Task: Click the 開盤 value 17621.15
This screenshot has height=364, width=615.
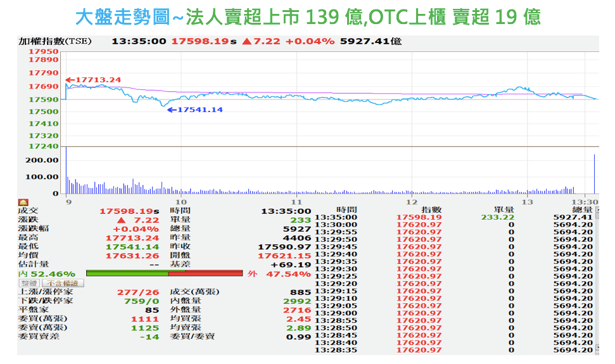Action: [284, 255]
